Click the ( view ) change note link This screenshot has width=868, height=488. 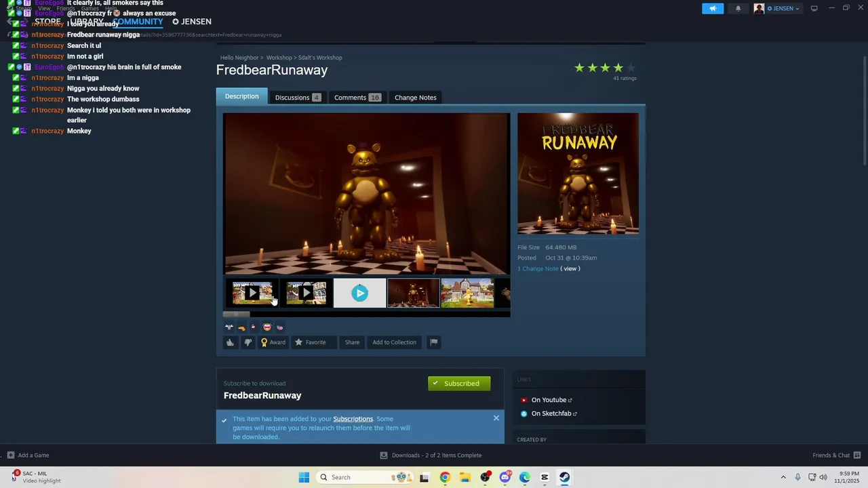pos(570,268)
